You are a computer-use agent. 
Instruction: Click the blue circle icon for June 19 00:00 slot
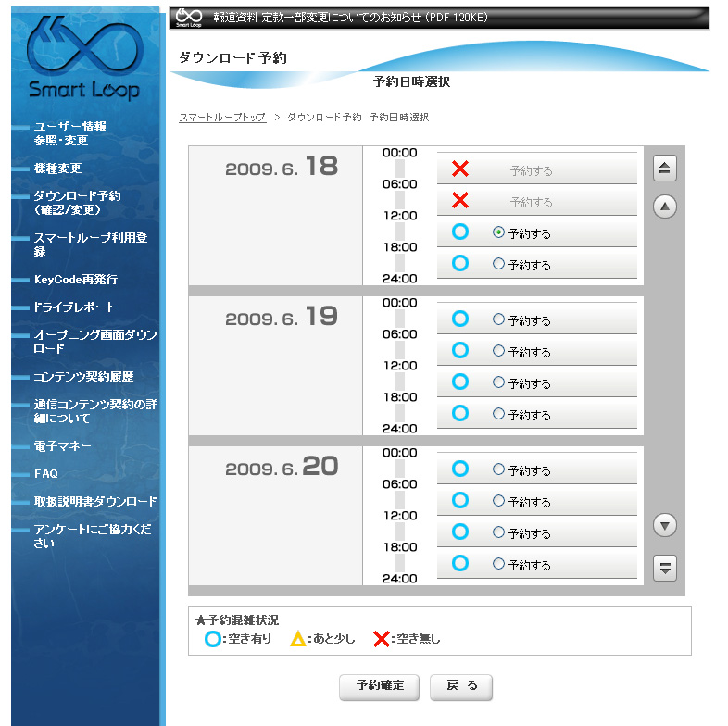point(460,319)
